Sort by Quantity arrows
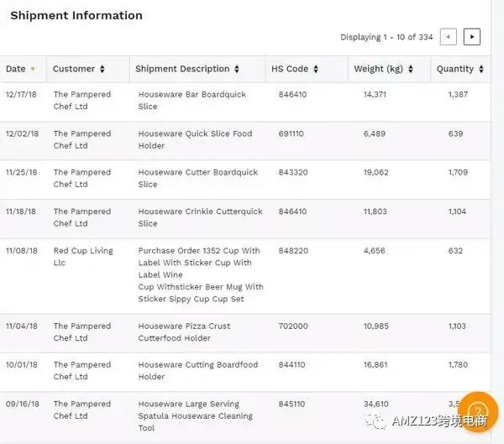 click(x=481, y=69)
